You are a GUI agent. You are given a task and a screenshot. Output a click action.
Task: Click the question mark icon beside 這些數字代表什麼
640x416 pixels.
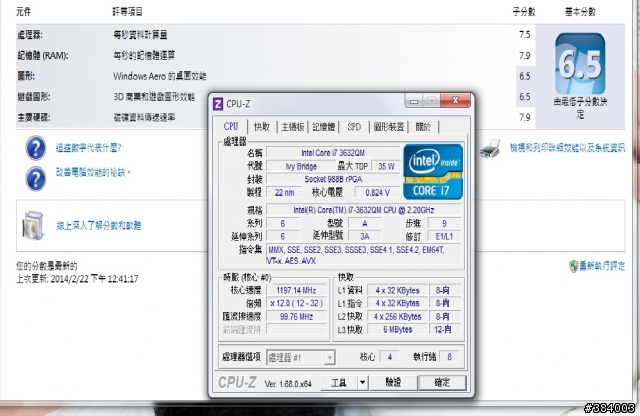(x=36, y=148)
